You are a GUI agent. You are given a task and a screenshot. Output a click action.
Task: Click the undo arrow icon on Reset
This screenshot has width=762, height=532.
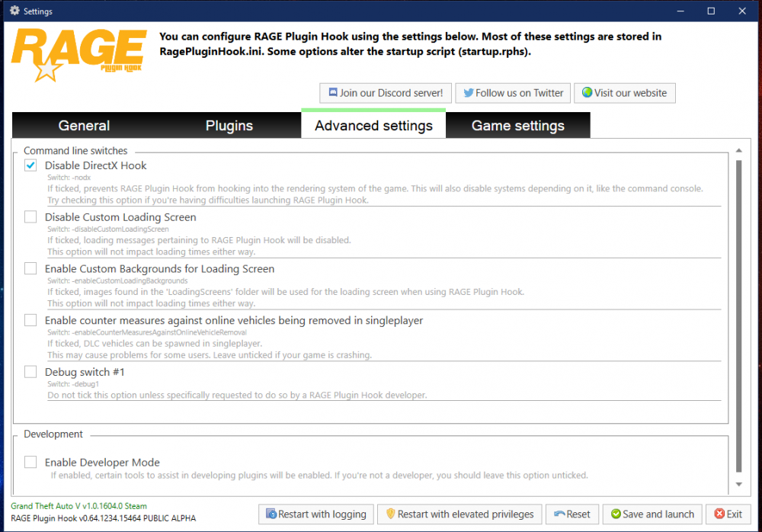[559, 514]
